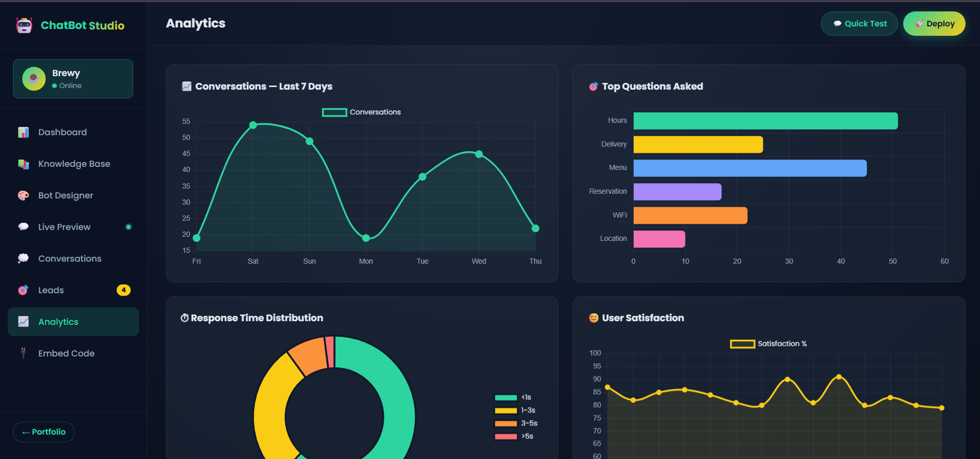Click the Mon data point on conversations chart
This screenshot has height=459, width=980.
point(366,238)
